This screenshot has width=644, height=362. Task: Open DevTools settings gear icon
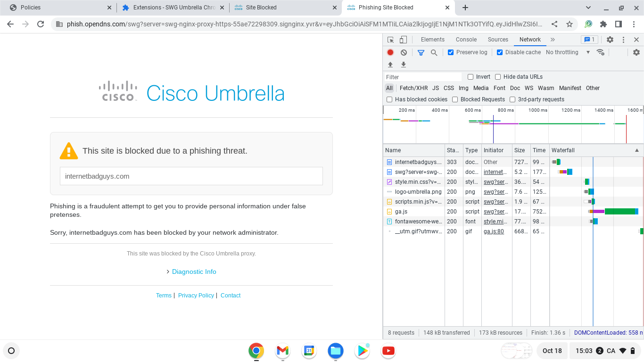tap(610, 40)
